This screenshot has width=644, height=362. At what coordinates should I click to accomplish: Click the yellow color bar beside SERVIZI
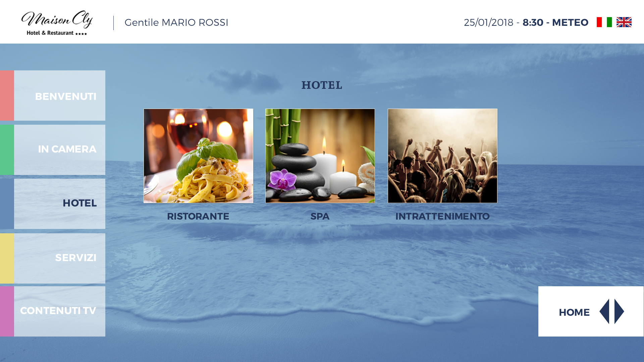point(7,258)
